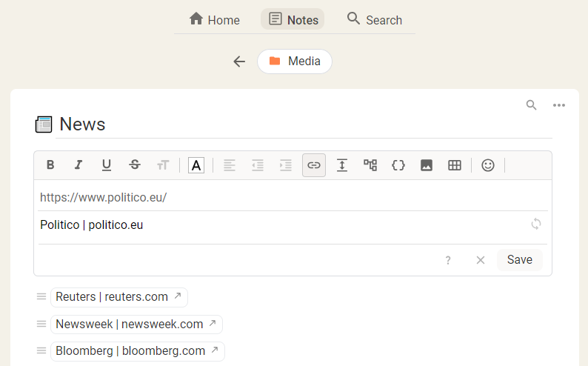
Task: Insert an image
Action: [427, 165]
